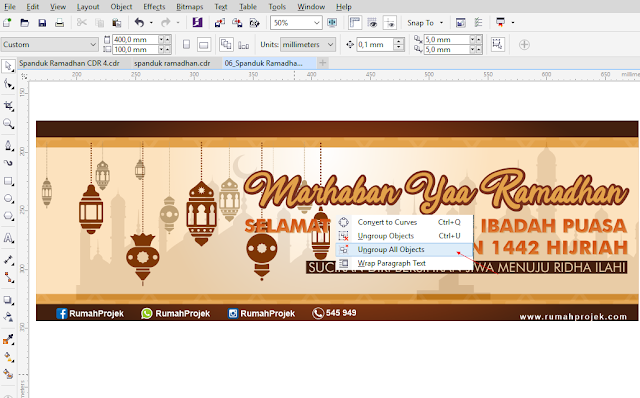
Task: Open the Bitmaps menu
Action: [x=189, y=7]
